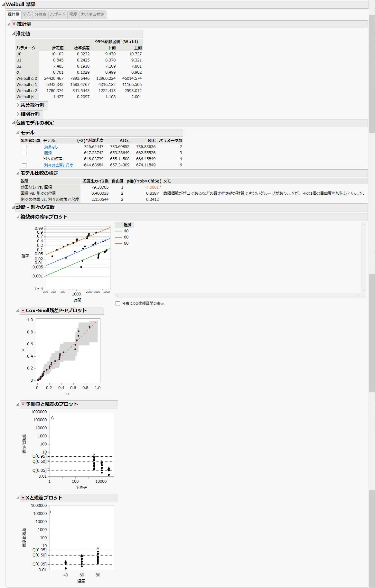Open the 効果なし model link

click(x=51, y=147)
